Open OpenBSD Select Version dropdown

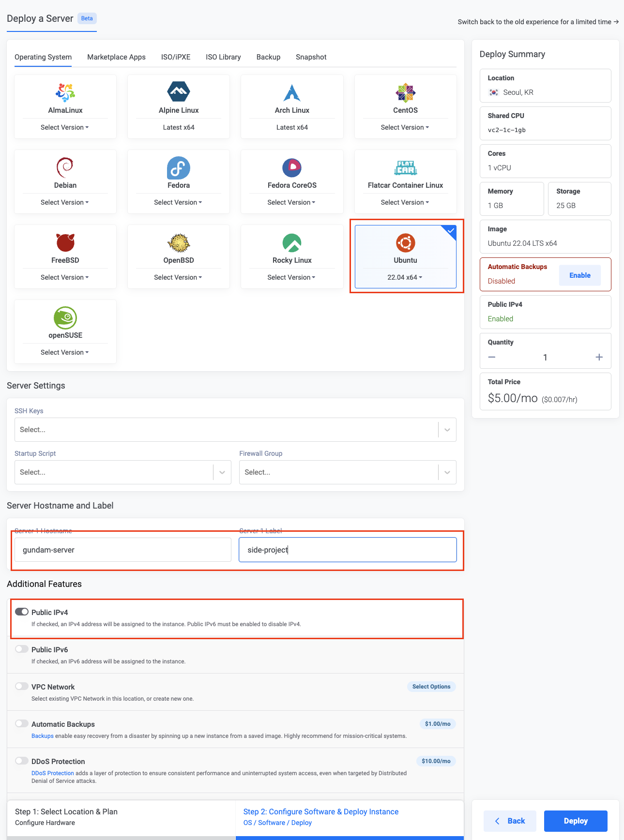point(178,277)
